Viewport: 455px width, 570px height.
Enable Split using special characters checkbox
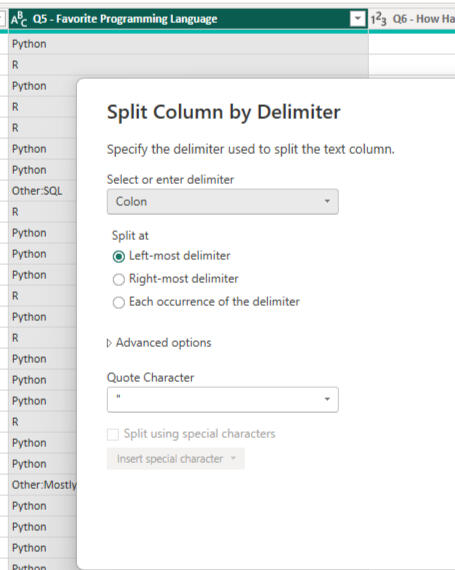pyautogui.click(x=113, y=434)
